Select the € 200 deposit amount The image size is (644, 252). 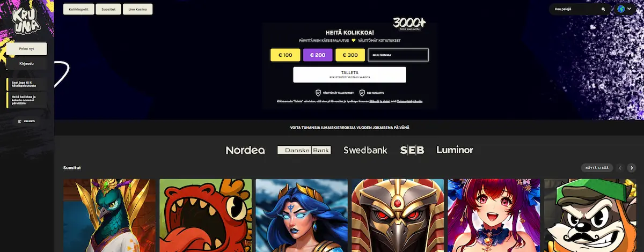(318, 55)
